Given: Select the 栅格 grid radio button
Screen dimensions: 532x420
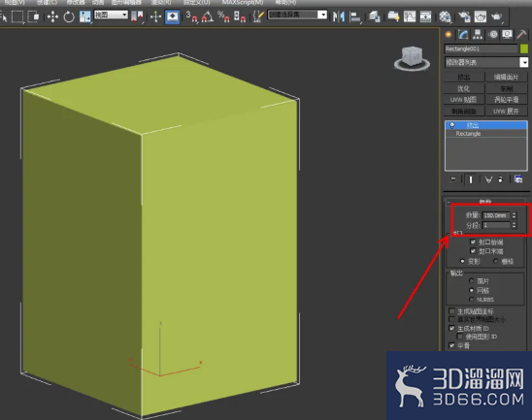Looking at the screenshot, I should click(496, 261).
